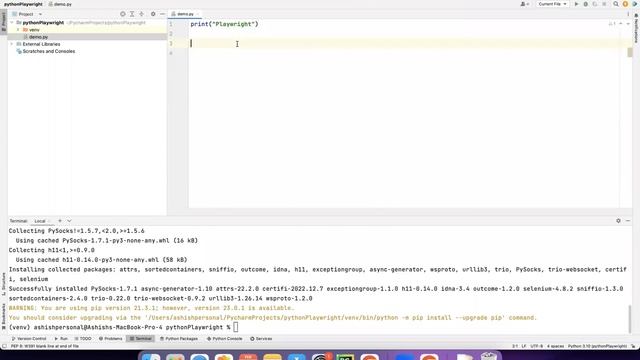Viewport: 640px width, 360px height.
Task: Expand the venv folder
Action: [18, 30]
